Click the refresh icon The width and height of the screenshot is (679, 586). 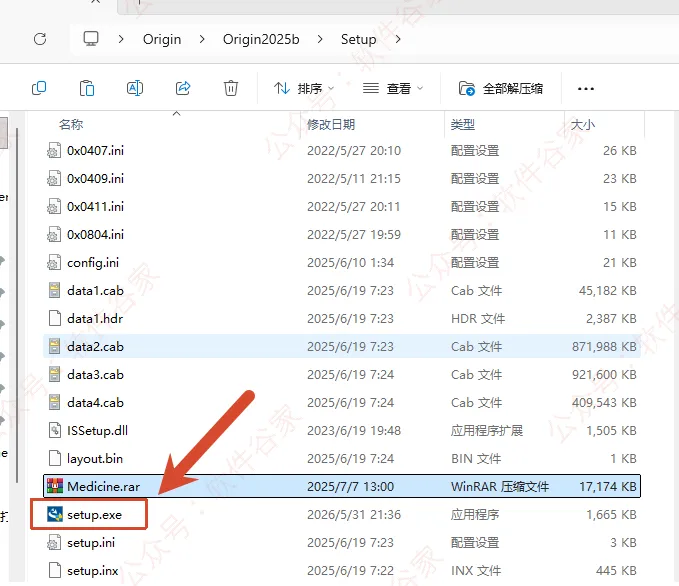tap(40, 39)
